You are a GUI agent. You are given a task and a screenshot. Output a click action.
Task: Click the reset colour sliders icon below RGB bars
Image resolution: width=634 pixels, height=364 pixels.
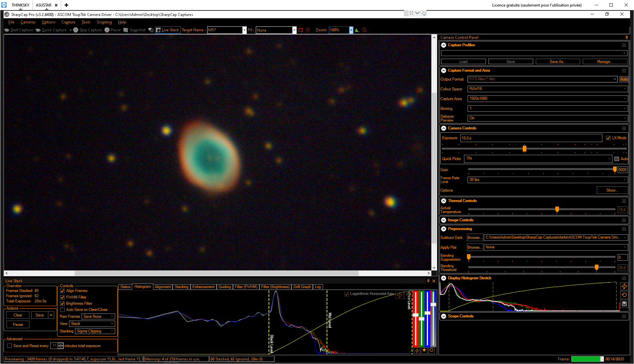[x=431, y=350]
